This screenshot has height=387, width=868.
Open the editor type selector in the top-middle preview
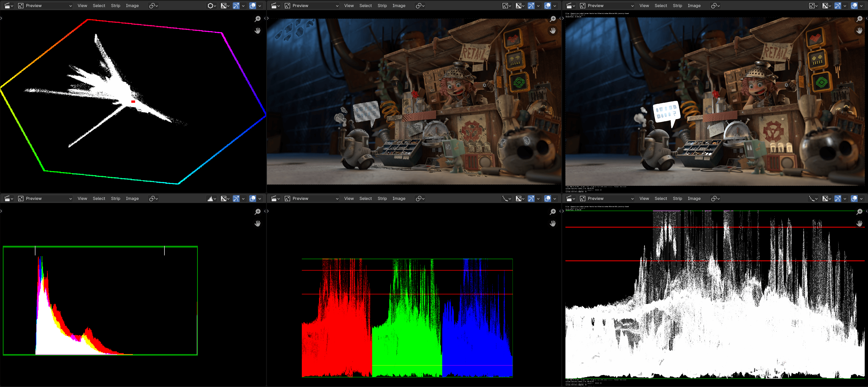click(x=276, y=6)
